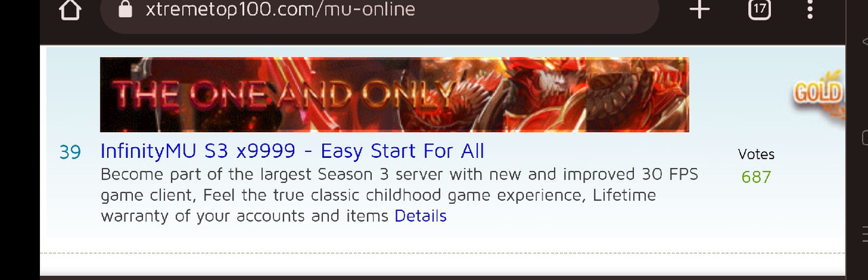View site info via the padlock icon
This screenshot has height=280, width=868.
coord(124,9)
